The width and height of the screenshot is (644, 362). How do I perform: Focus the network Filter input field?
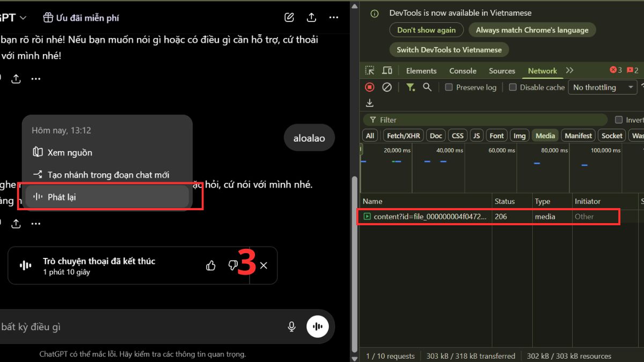point(486,120)
